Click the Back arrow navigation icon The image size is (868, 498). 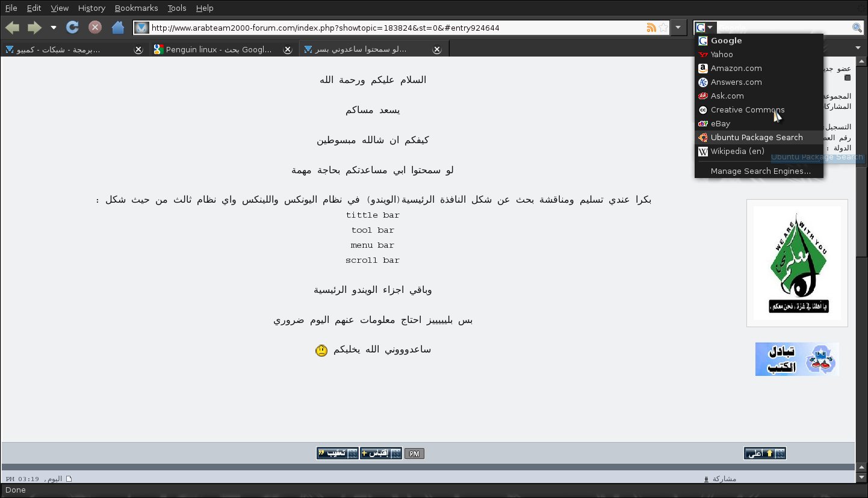(12, 28)
